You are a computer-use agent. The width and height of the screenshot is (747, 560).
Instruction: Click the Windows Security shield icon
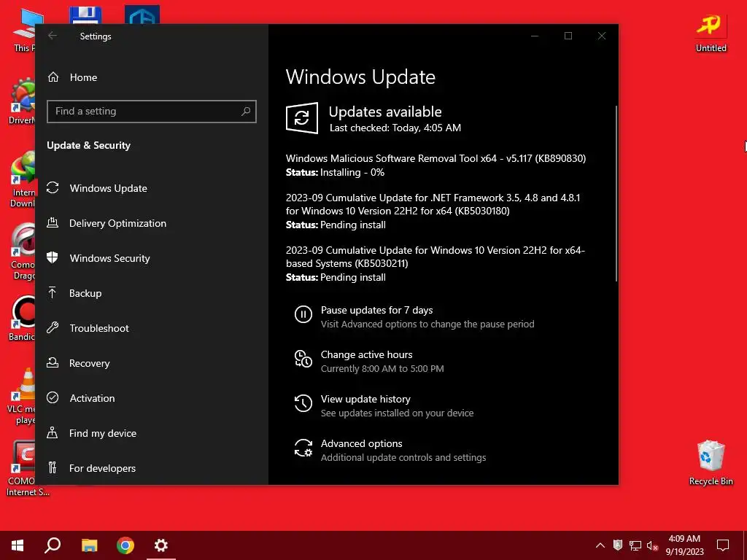point(53,257)
